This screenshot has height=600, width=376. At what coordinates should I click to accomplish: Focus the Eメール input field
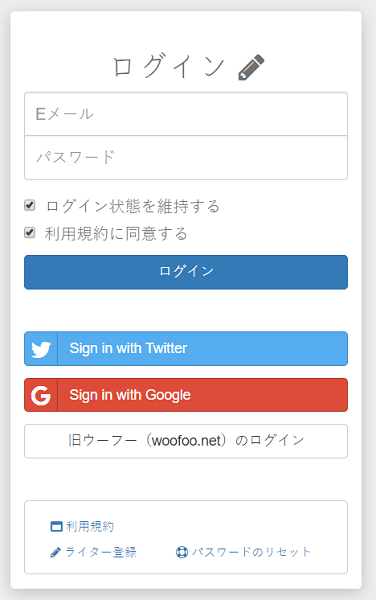coord(186,114)
